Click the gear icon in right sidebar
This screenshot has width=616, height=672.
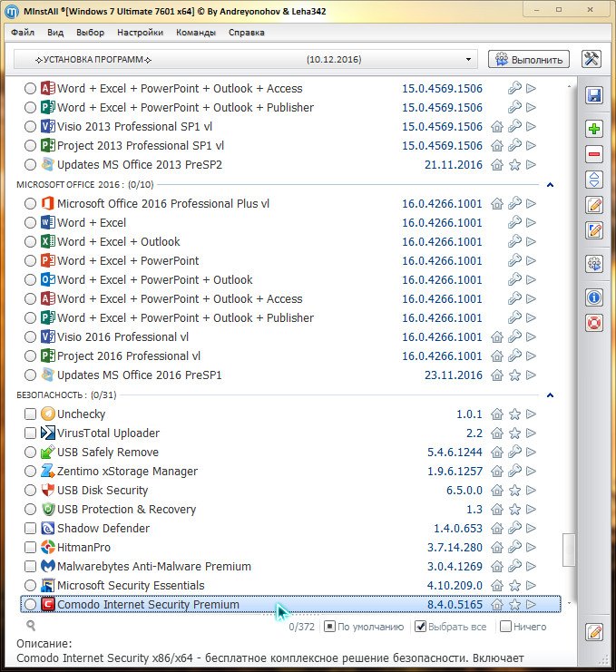(x=593, y=264)
